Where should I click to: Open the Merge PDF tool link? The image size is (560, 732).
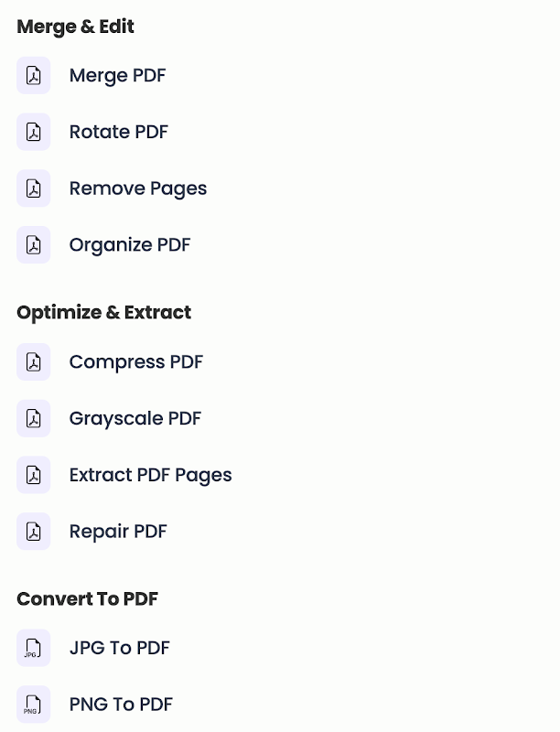click(x=117, y=76)
